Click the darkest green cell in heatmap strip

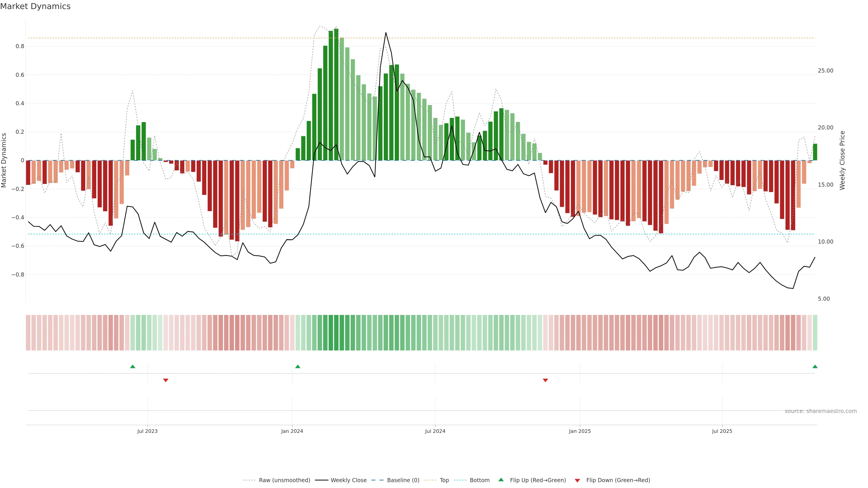click(336, 332)
